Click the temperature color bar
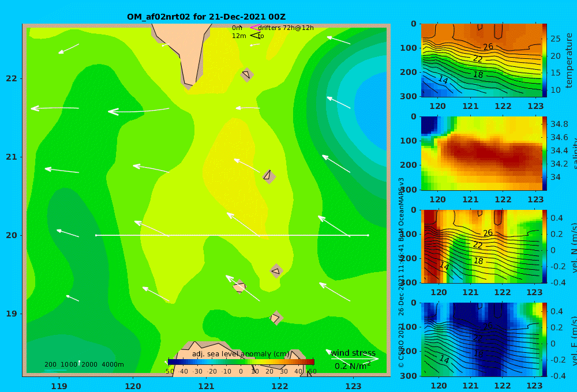 [544, 61]
